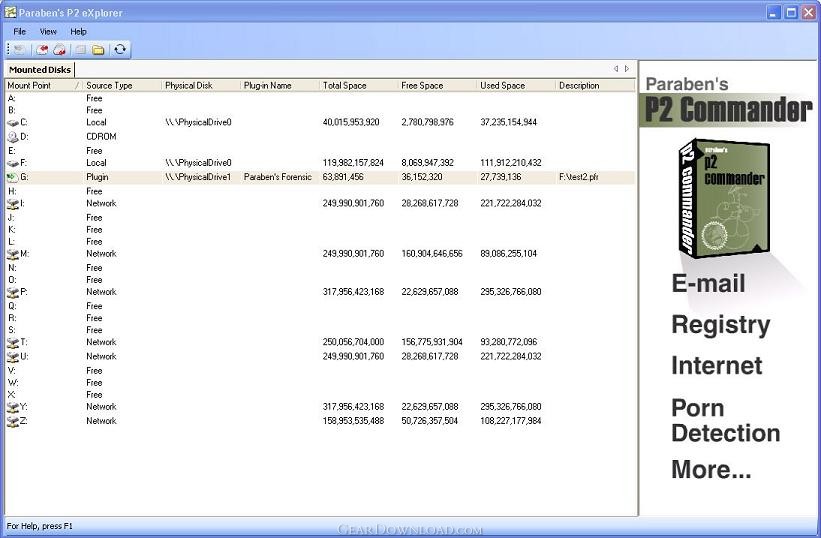Click the C: local drive icon

[x=13, y=122]
